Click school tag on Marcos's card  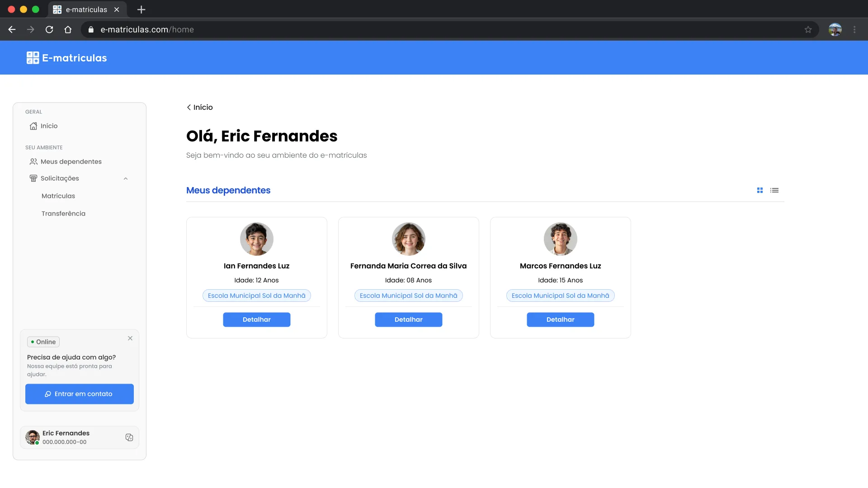click(561, 296)
